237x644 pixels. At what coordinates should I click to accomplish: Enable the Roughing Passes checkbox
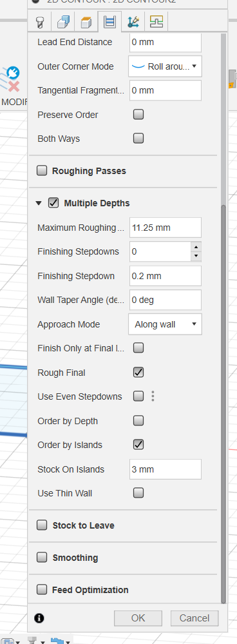pyautogui.click(x=42, y=171)
